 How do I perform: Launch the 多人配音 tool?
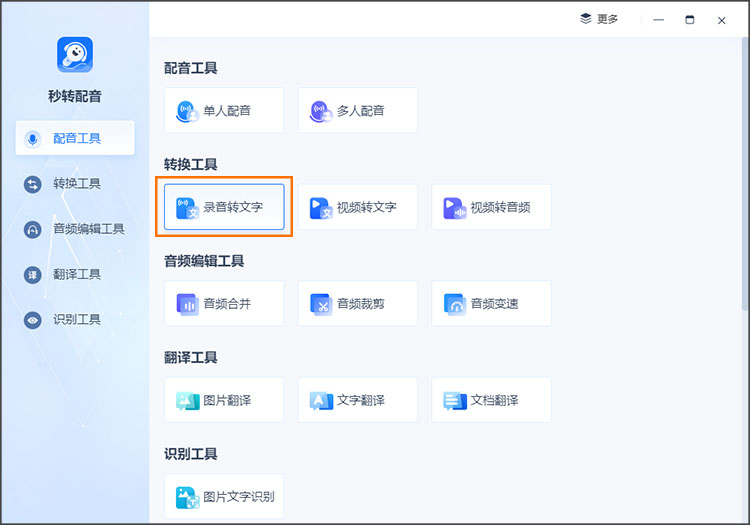358,110
